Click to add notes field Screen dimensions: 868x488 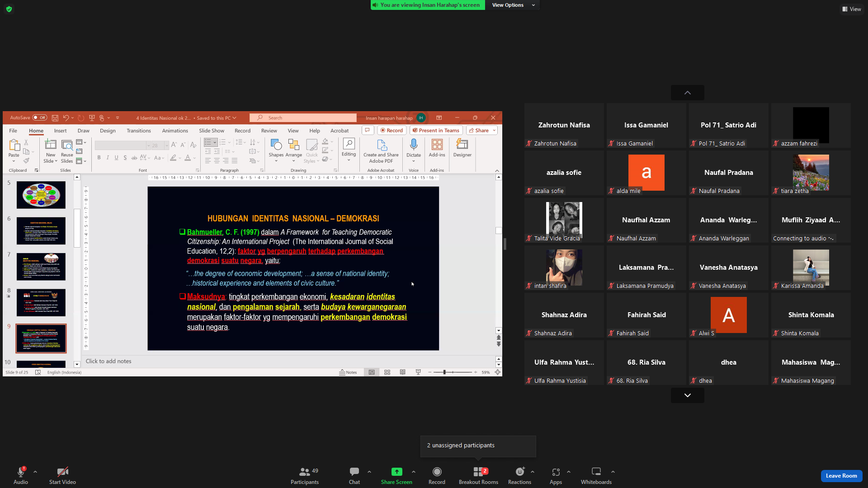click(x=289, y=361)
